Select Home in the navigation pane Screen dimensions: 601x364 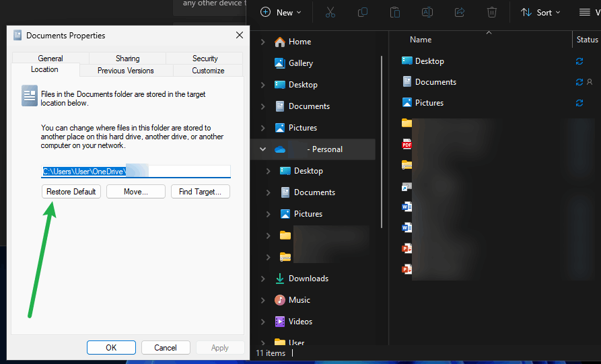point(299,42)
